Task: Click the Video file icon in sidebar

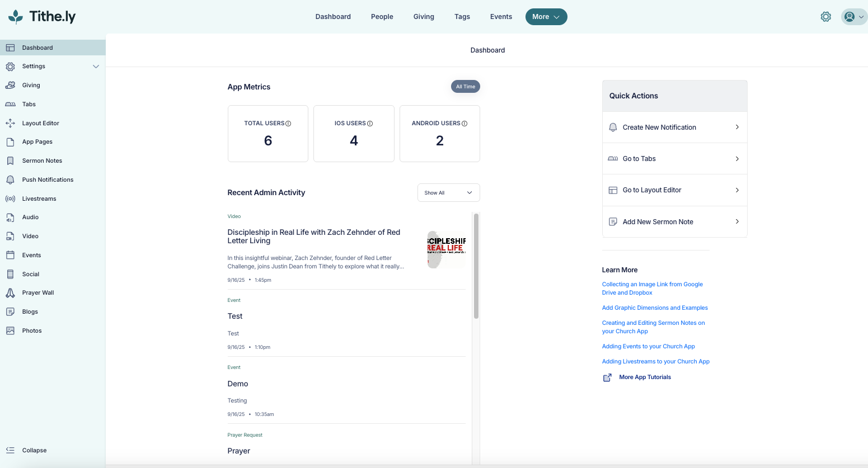Action: point(10,236)
